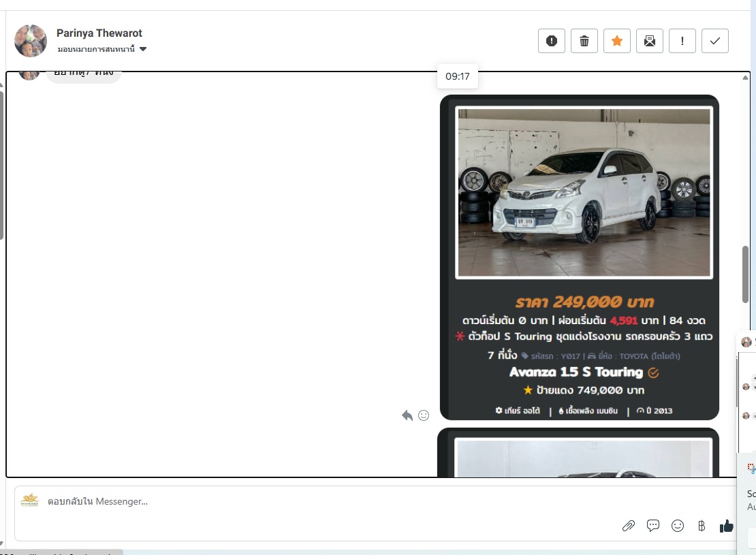Delete conversation using trash can icon
This screenshot has height=555, width=756.
point(584,41)
